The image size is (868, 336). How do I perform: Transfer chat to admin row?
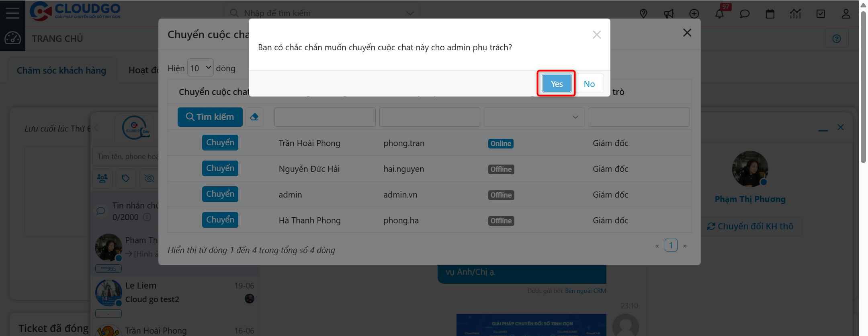point(220,194)
